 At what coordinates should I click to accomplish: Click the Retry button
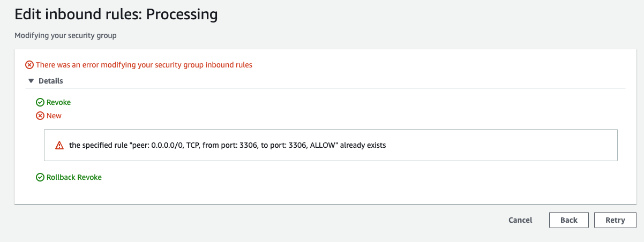pos(615,220)
